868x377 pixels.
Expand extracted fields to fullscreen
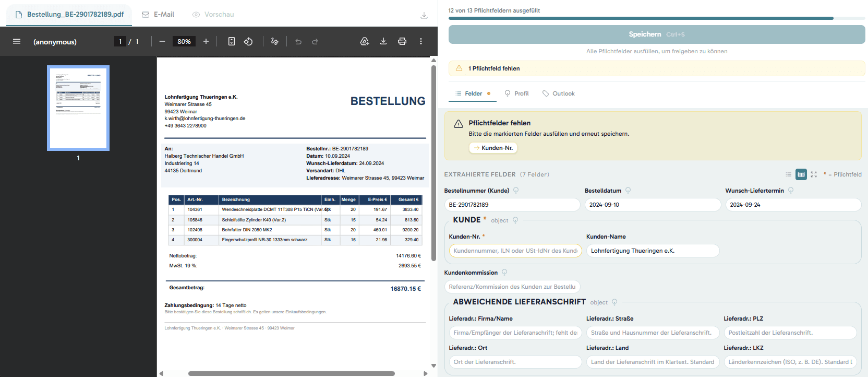click(x=814, y=174)
